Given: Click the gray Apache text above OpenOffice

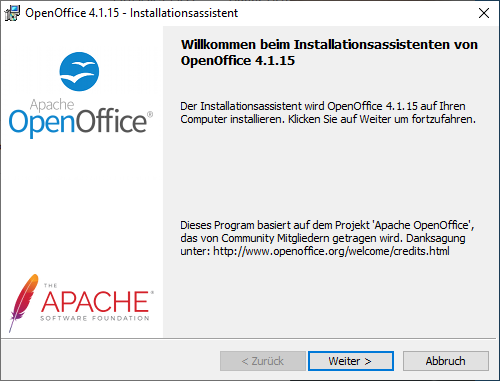Looking at the screenshot, I should tap(52, 105).
